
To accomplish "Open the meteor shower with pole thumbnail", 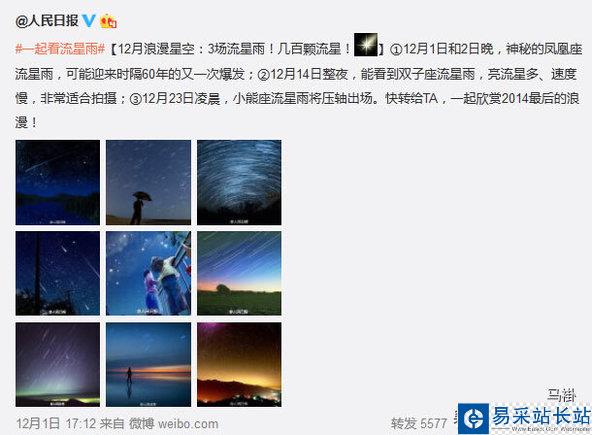I will click(58, 273).
